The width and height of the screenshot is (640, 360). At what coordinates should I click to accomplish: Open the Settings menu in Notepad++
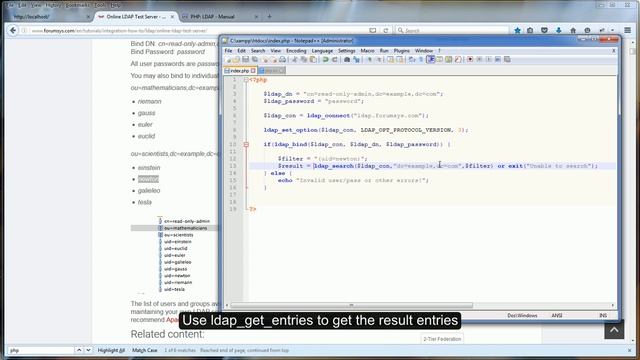pyautogui.click(x=347, y=51)
